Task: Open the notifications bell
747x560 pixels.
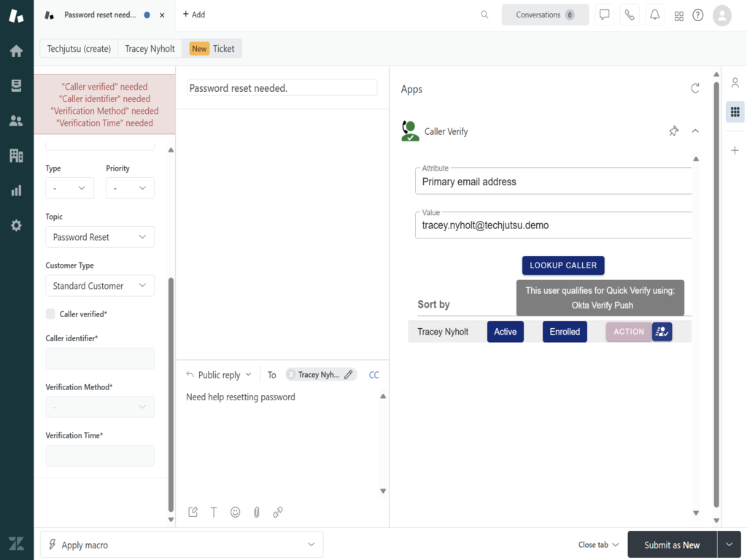Action: (x=654, y=15)
